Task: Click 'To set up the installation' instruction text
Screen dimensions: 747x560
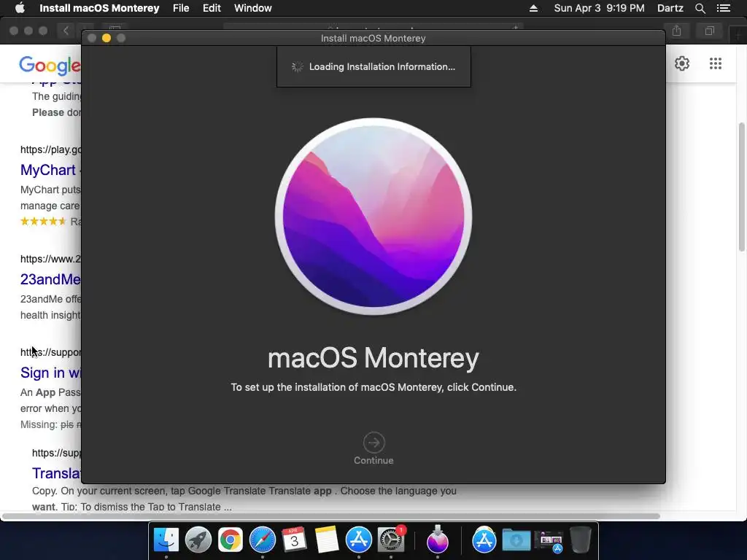Action: point(373,387)
